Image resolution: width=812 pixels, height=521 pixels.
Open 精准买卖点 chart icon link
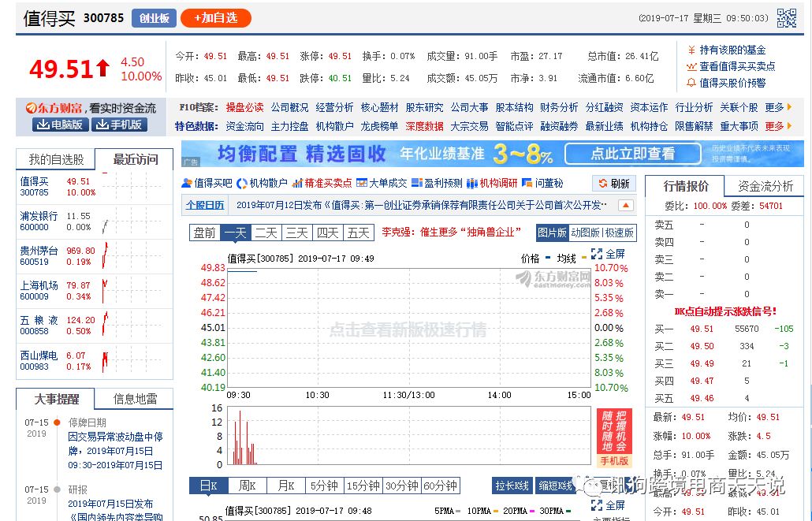point(322,183)
